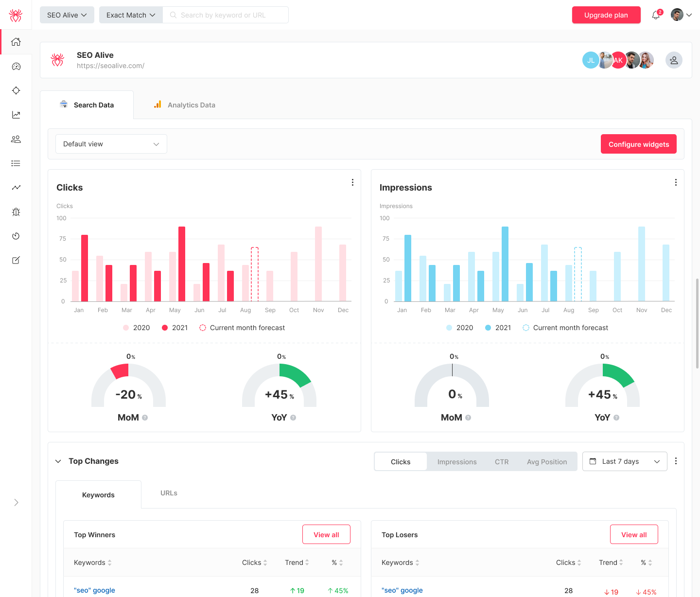
Task: Switch to the Analytics Data tab
Action: (184, 105)
